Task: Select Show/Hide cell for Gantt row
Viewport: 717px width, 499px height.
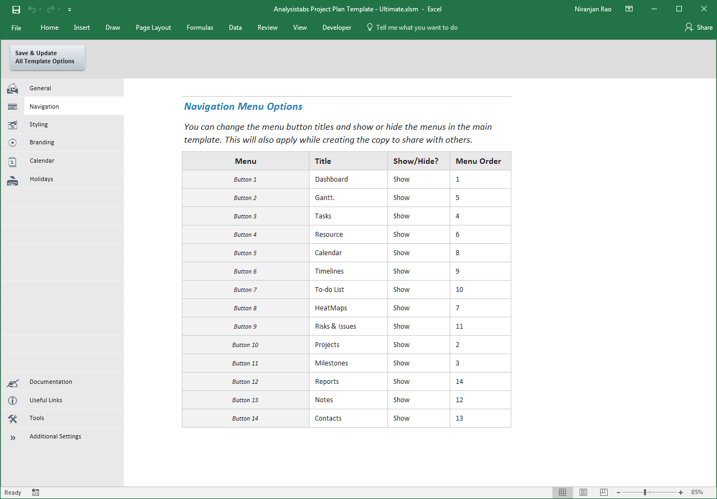Action: (418, 198)
